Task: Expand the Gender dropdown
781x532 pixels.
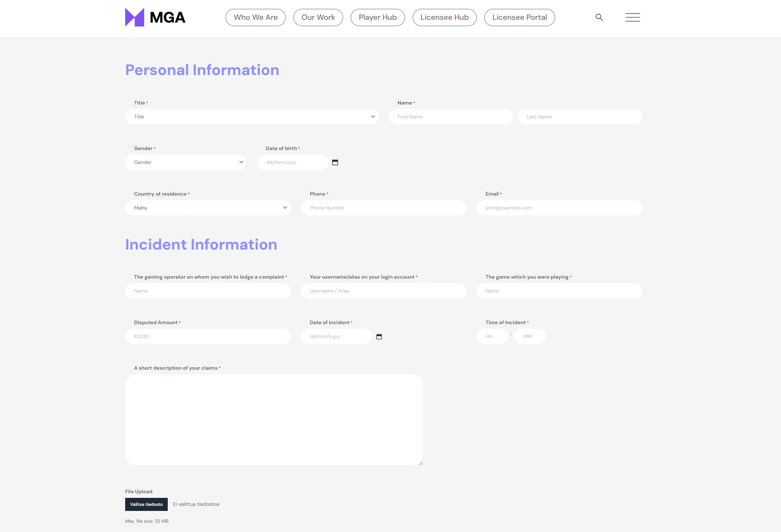Action: pyautogui.click(x=186, y=162)
